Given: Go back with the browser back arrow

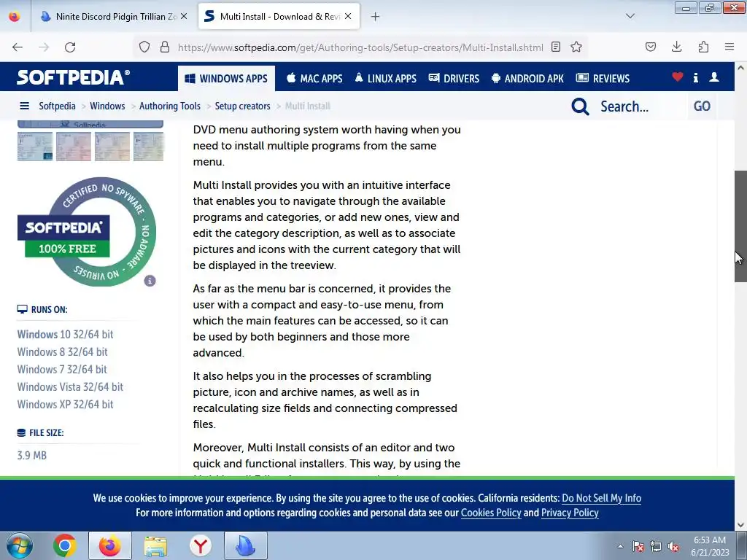Looking at the screenshot, I should [x=18, y=47].
